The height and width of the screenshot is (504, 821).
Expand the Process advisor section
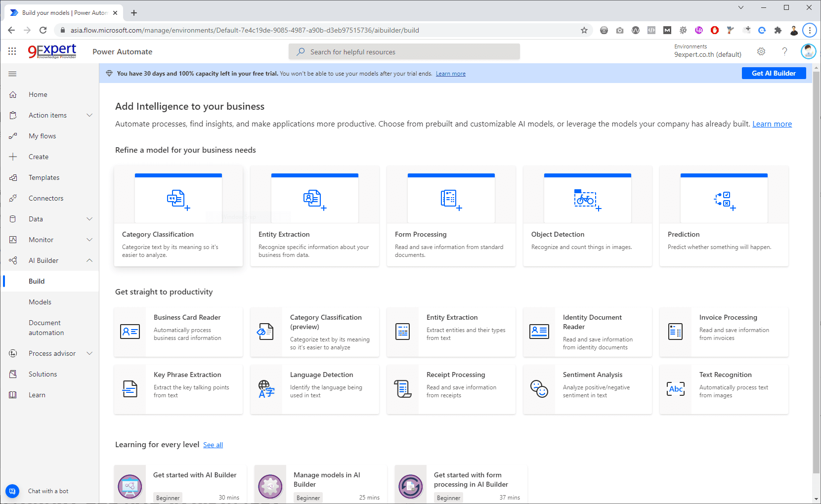pyautogui.click(x=89, y=353)
